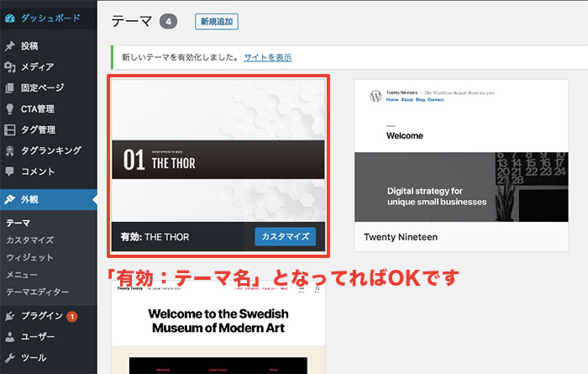Click the タグランキング medal icon
Image resolution: width=588 pixels, height=374 pixels.
tap(10, 151)
